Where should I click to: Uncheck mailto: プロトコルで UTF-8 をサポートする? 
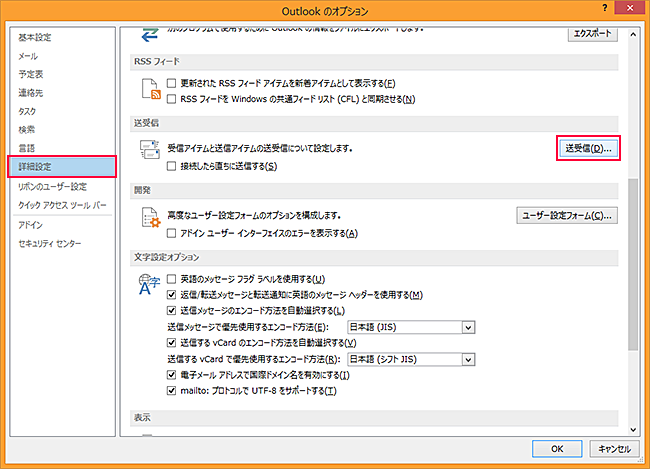[x=172, y=390]
